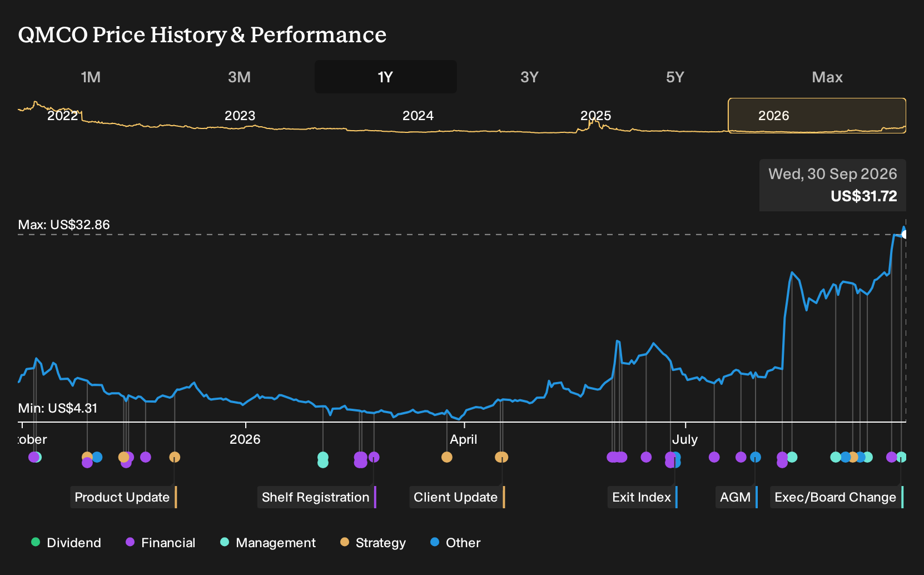Click the white price point marker at chart end

click(x=905, y=235)
